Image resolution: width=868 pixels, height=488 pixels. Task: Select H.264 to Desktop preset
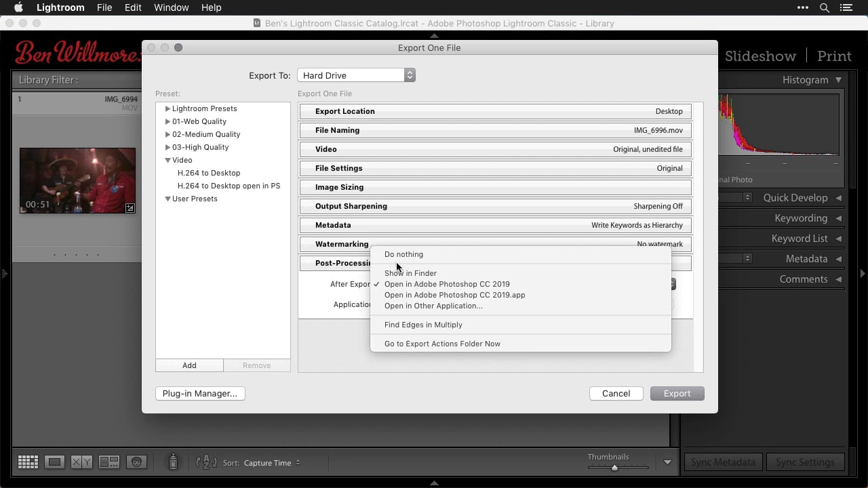click(209, 173)
